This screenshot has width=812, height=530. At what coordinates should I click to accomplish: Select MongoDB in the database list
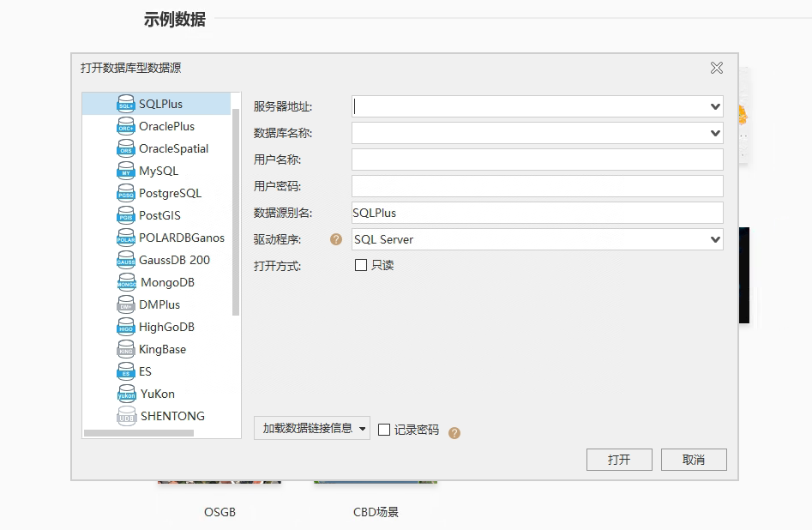click(167, 282)
